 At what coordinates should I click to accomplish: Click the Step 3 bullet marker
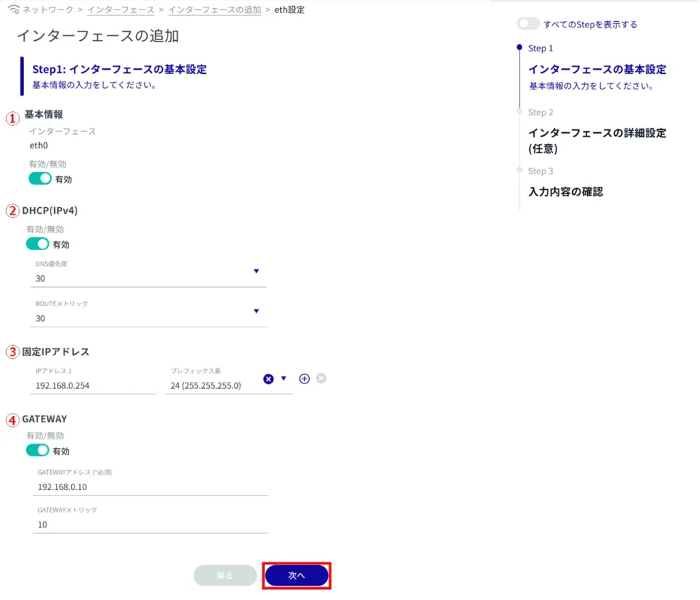tap(520, 170)
